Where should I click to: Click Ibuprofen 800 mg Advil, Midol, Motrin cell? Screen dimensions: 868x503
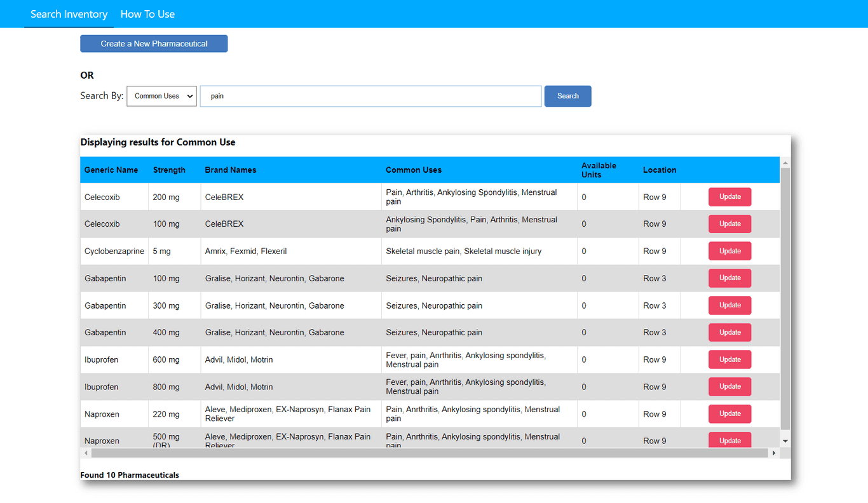pos(291,387)
